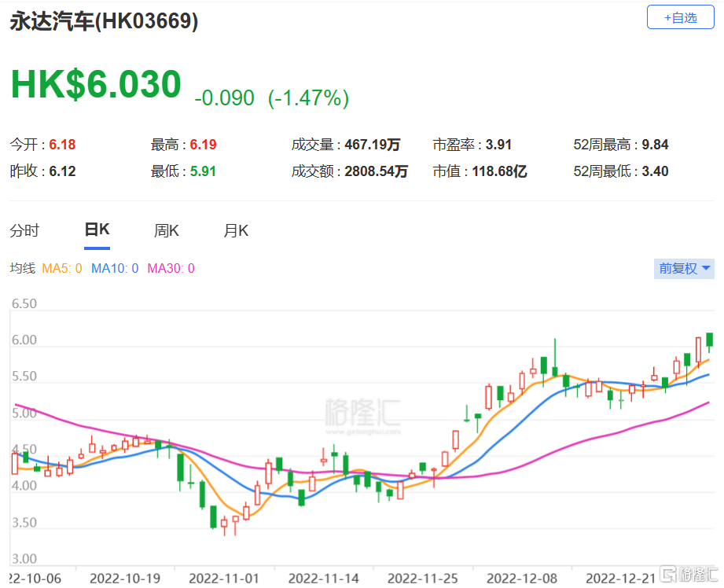Viewport: 724px width, 588px height.
Task: Click the 市值 value 118.68亿
Action: point(500,171)
